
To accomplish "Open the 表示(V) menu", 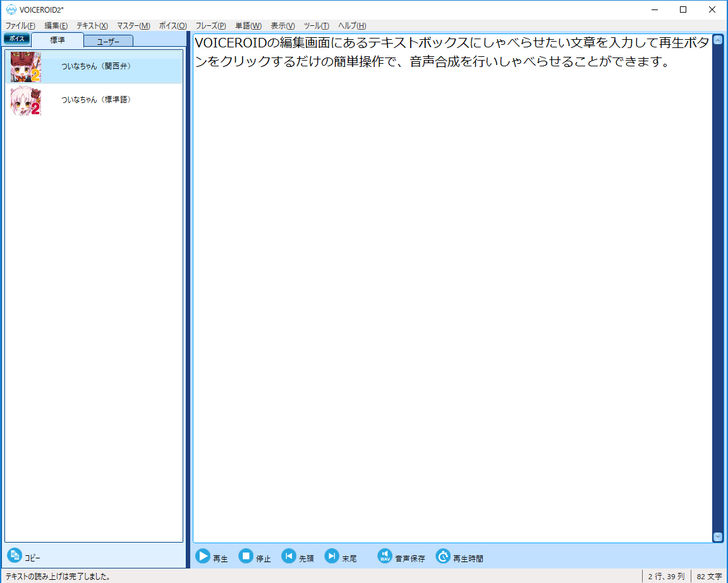I will [x=282, y=25].
